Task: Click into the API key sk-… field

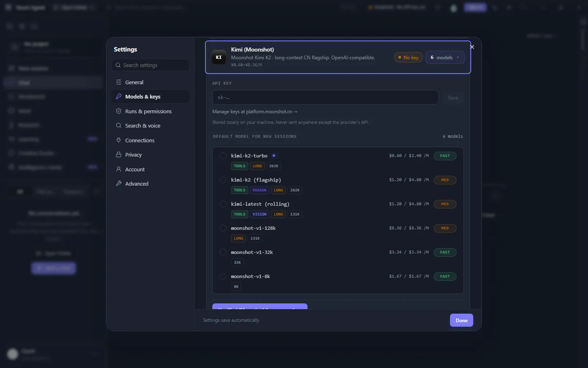Action: (x=325, y=97)
